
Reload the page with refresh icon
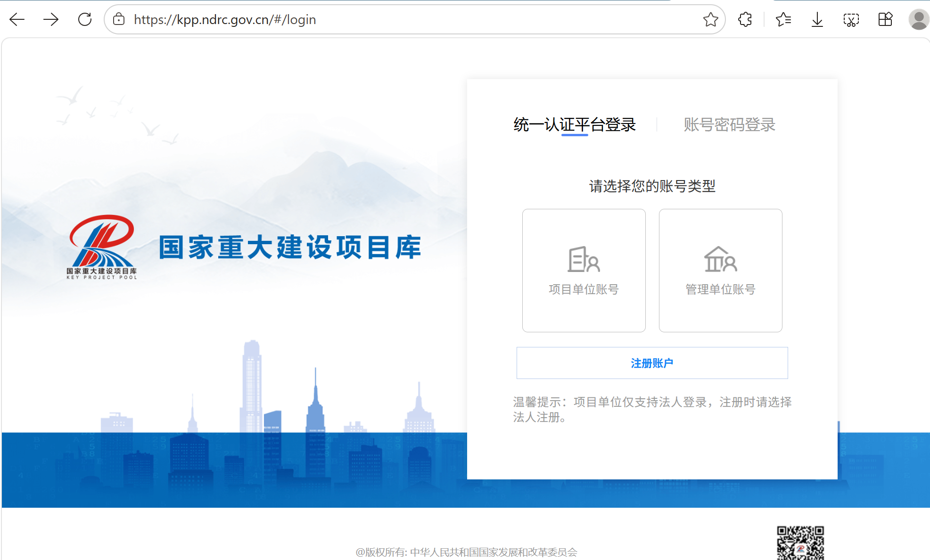(x=85, y=19)
